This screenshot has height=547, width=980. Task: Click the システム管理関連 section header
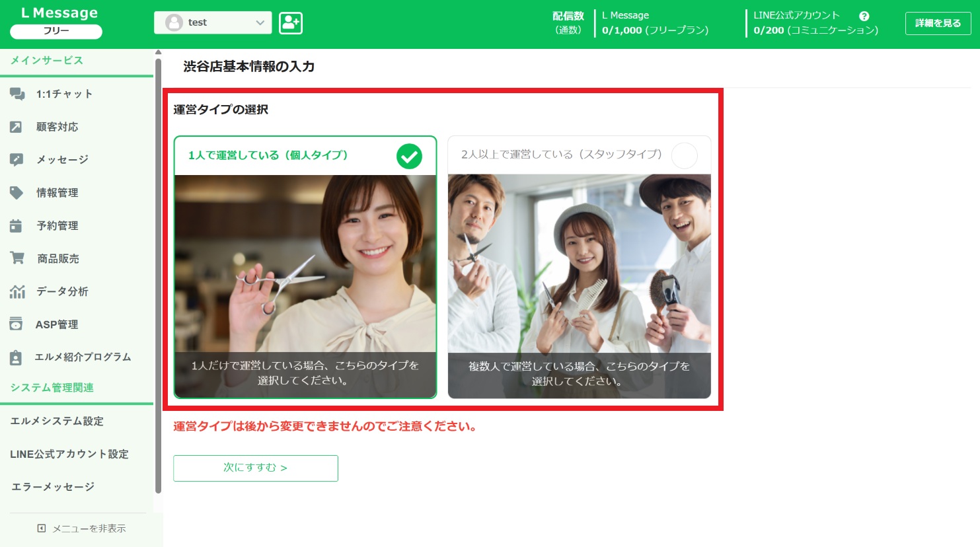pos(52,388)
